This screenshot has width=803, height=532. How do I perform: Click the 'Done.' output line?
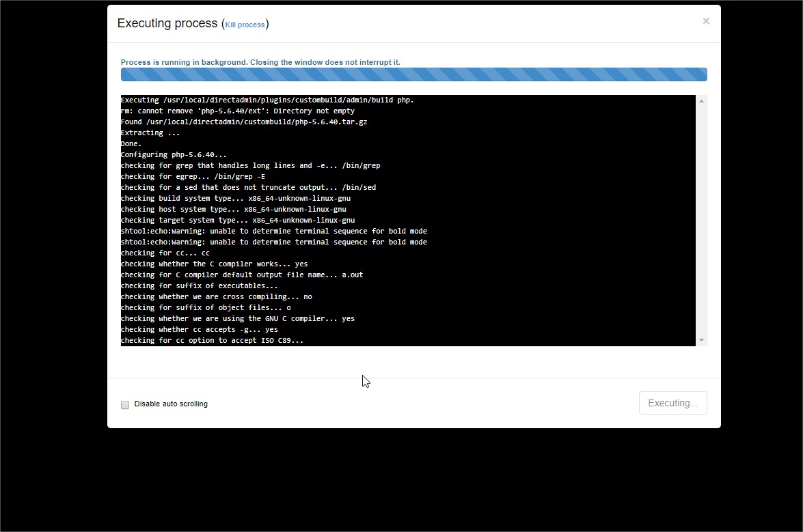(x=131, y=143)
